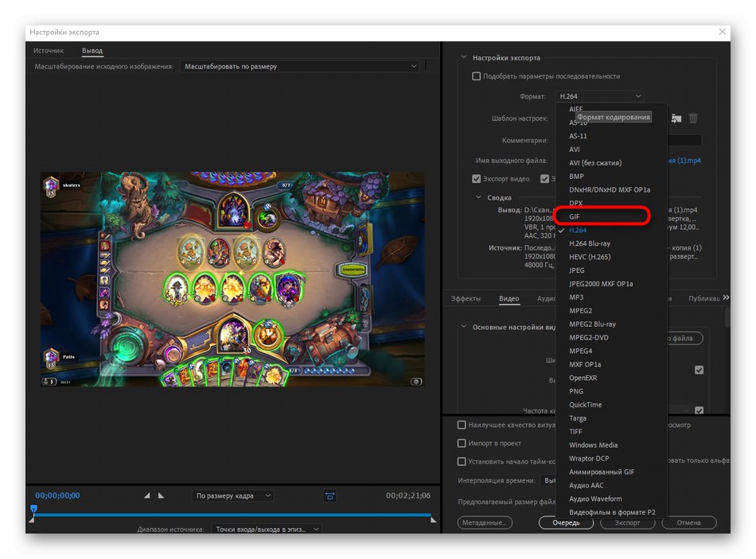Collapse the Сводка section
This screenshot has height=559, width=756.
pos(479,197)
